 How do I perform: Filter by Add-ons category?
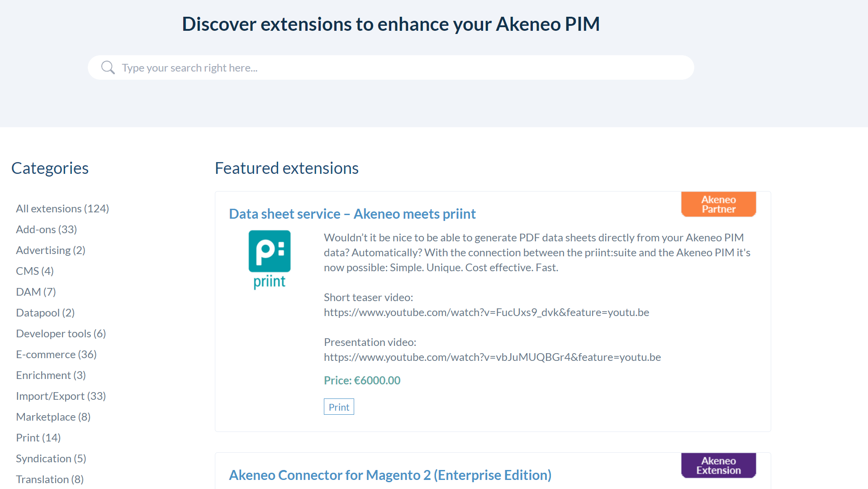pos(46,230)
